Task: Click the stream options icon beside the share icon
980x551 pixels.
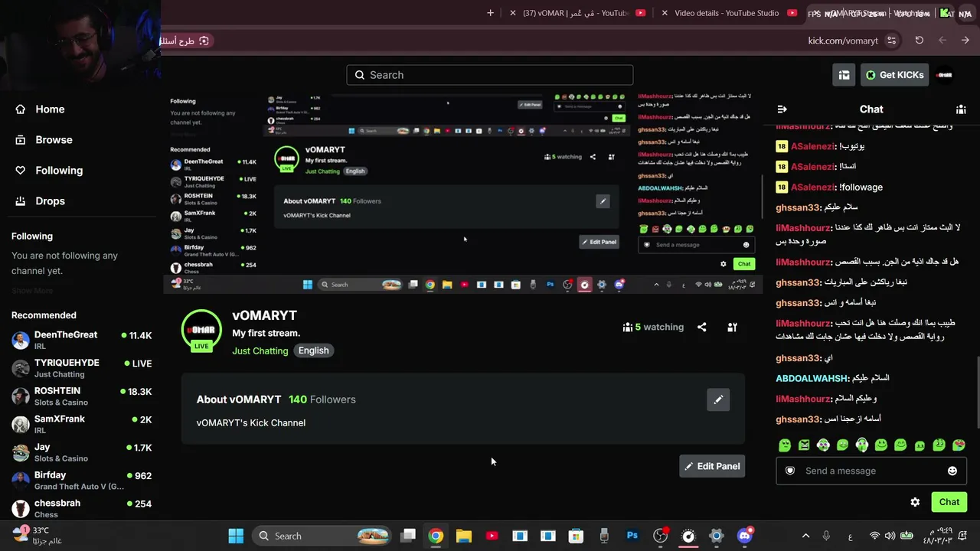Action: pyautogui.click(x=732, y=328)
